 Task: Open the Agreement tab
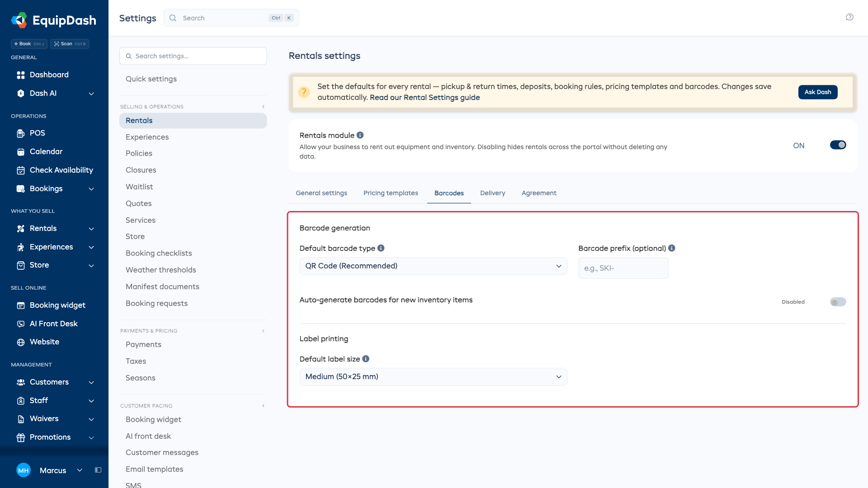click(539, 193)
